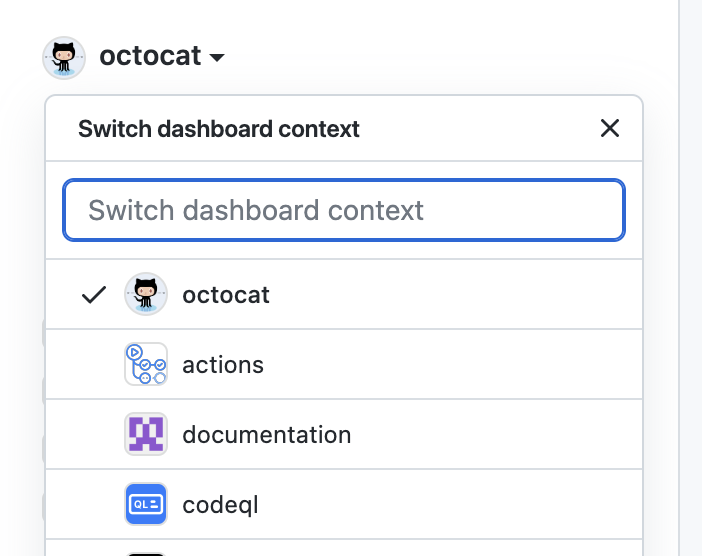
Task: Click the octocat avatar in the context list
Action: coord(145,295)
